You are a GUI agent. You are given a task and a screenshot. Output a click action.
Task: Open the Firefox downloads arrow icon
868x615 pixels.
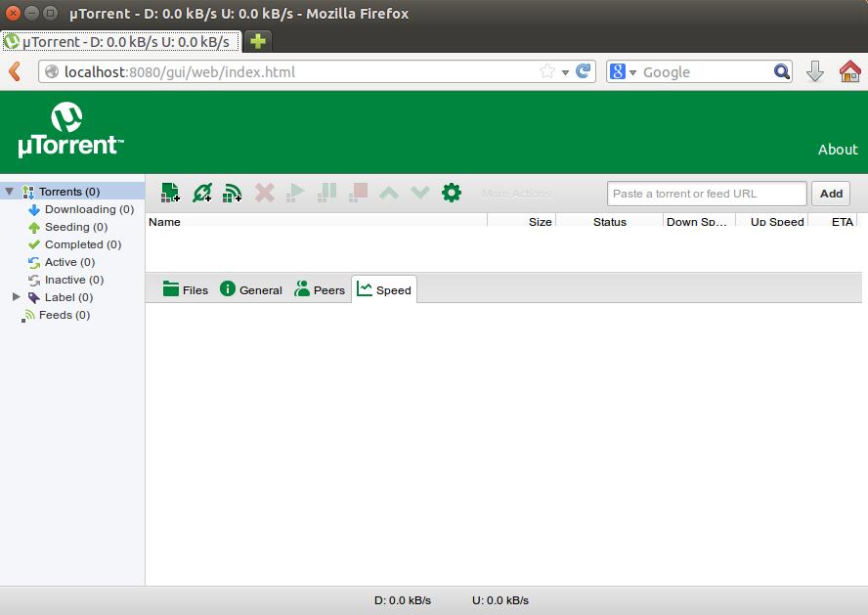(815, 71)
